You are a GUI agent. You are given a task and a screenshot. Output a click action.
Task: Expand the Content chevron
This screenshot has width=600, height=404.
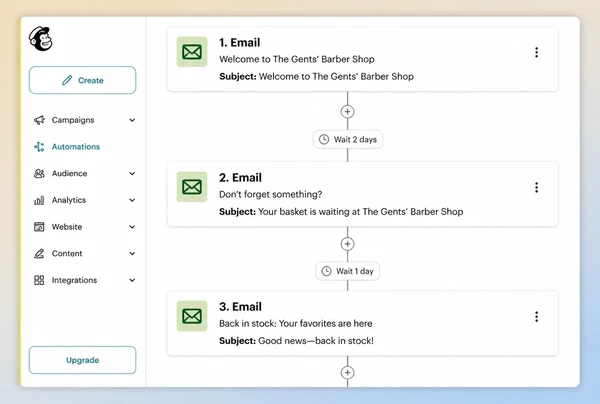(132, 254)
